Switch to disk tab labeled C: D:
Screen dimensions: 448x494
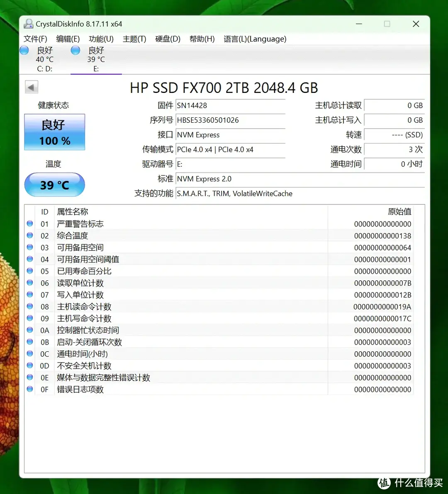pos(45,60)
